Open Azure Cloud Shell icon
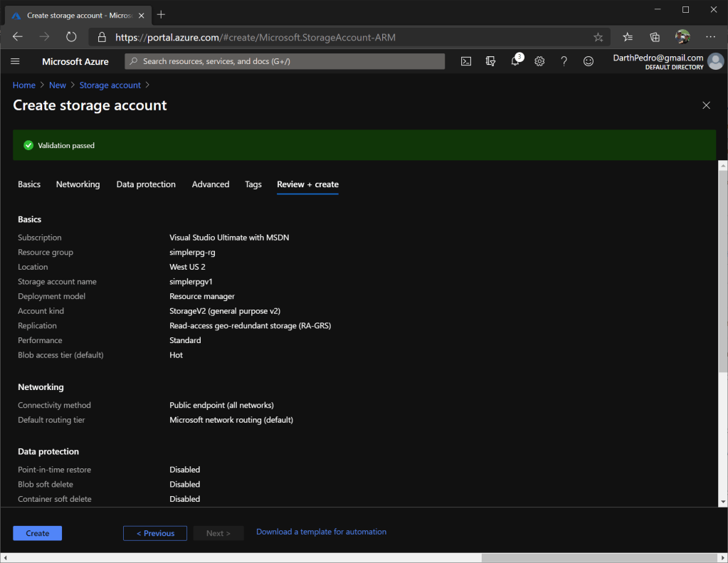 point(466,61)
